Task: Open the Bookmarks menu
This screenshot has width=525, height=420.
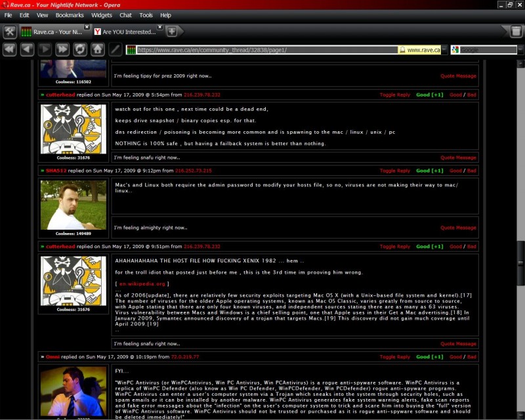Action: click(x=70, y=15)
